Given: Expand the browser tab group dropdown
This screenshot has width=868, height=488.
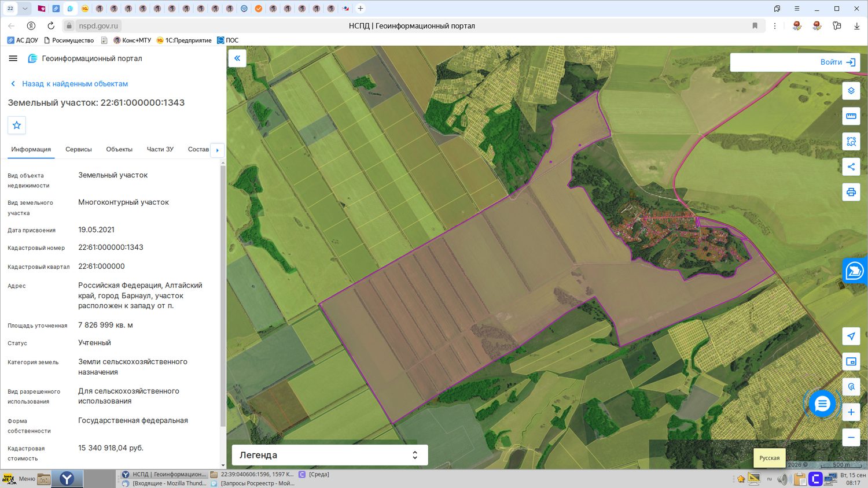Looking at the screenshot, I should pyautogui.click(x=25, y=9).
